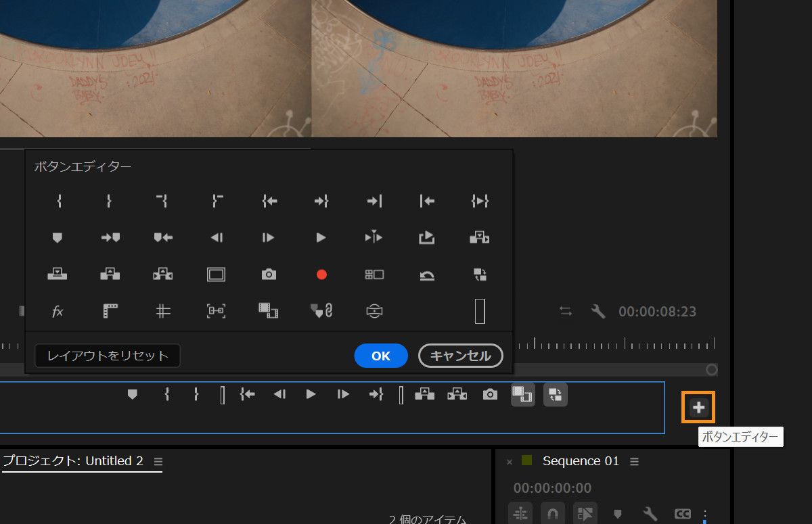Select Go to Previous Edit Point icon
Screen dimensions: 812x524
tap(427, 201)
